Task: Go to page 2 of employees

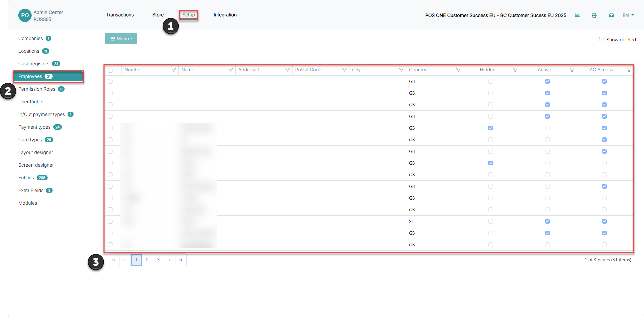Action: pos(147,260)
